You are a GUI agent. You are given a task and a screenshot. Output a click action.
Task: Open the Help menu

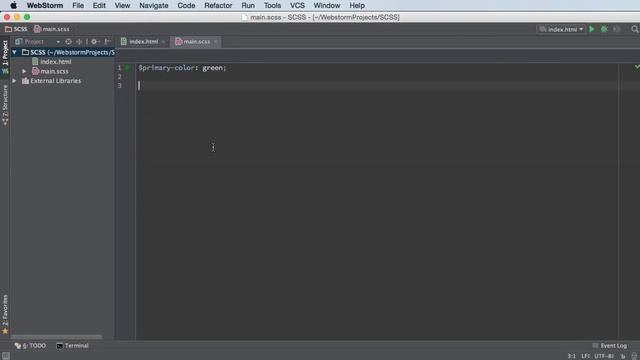tap(357, 5)
